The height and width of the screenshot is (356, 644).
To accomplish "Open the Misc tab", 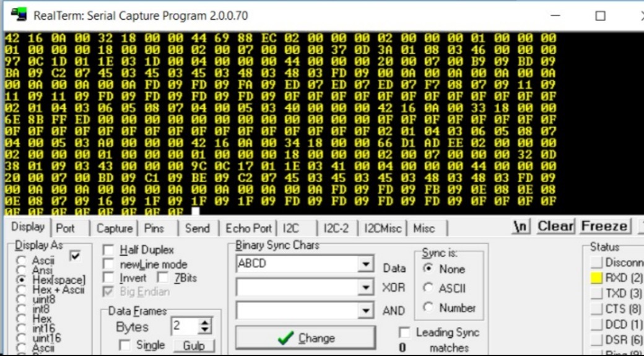I will (x=424, y=228).
